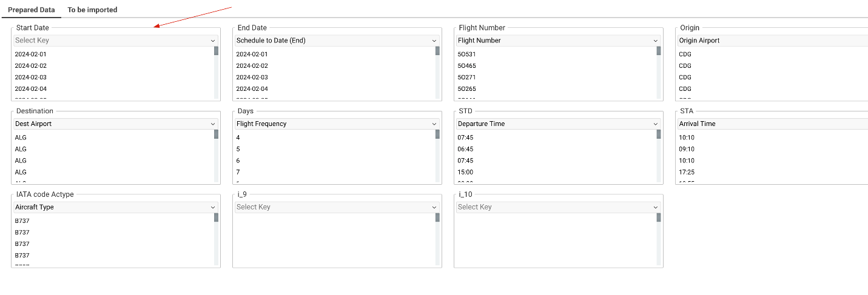
Task: Select 2024-02-03 in Start Date list
Action: click(x=31, y=78)
